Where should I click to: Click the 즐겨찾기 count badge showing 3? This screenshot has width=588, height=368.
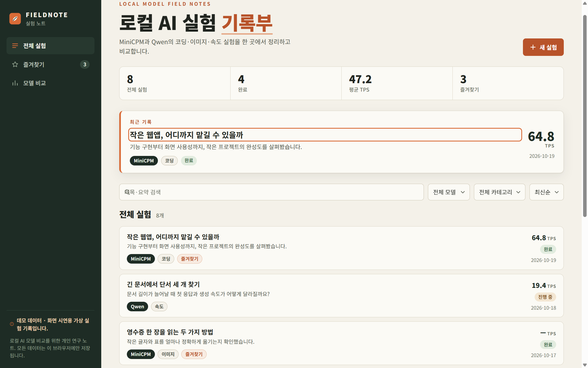pyautogui.click(x=85, y=64)
